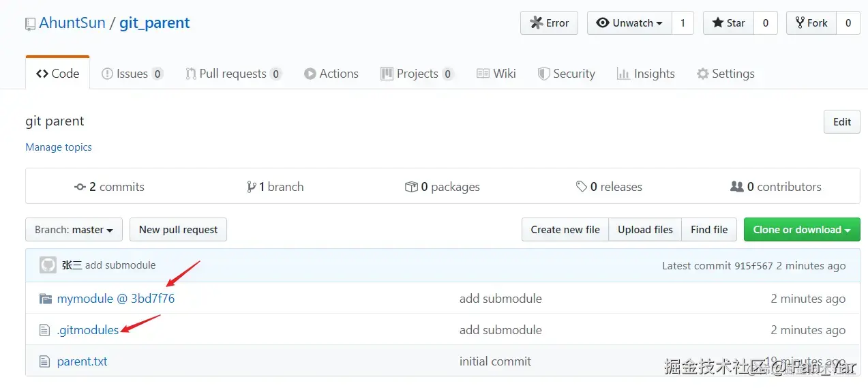Open the mymodule @ 3bd7f76 submodule link

116,299
